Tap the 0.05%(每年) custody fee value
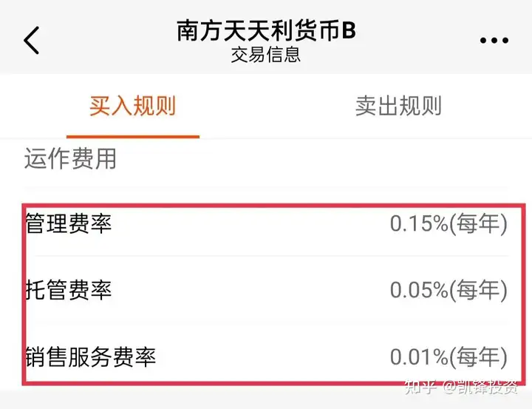The height and width of the screenshot is (409, 532). (x=449, y=290)
